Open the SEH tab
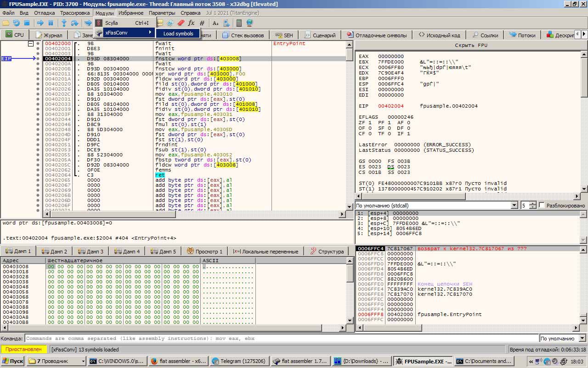Screen dimensions: 588x368 pyautogui.click(x=283, y=35)
